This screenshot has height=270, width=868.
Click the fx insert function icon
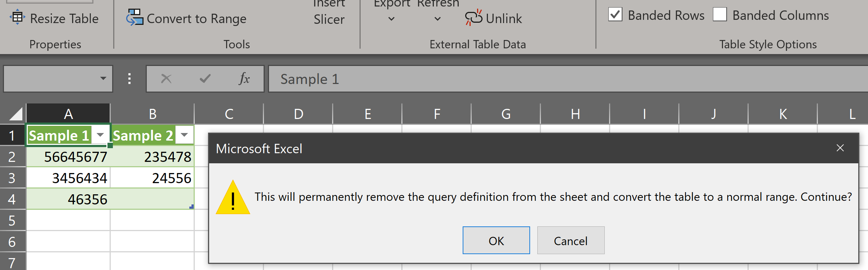244,79
